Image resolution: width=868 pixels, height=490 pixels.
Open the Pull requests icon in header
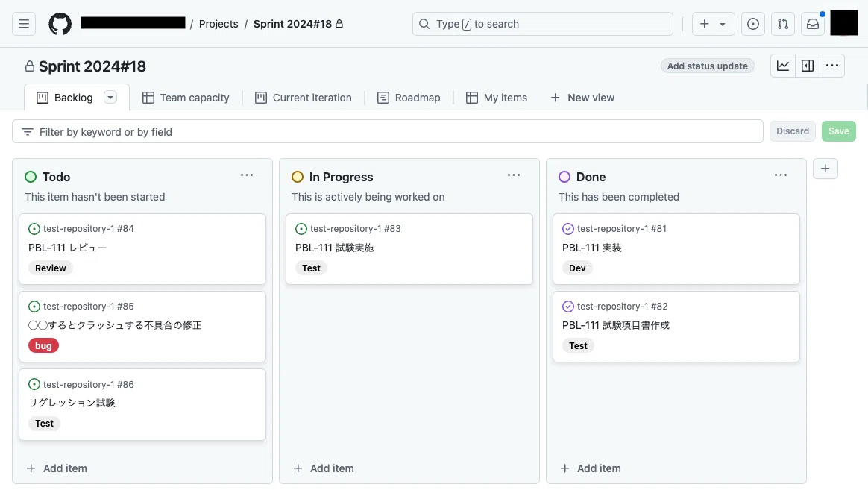tap(783, 24)
